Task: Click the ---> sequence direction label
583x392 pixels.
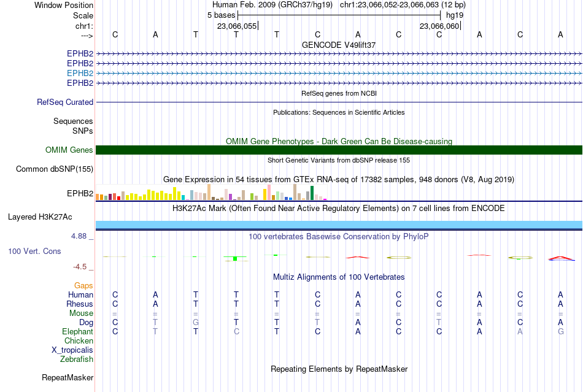Action: 87,36
